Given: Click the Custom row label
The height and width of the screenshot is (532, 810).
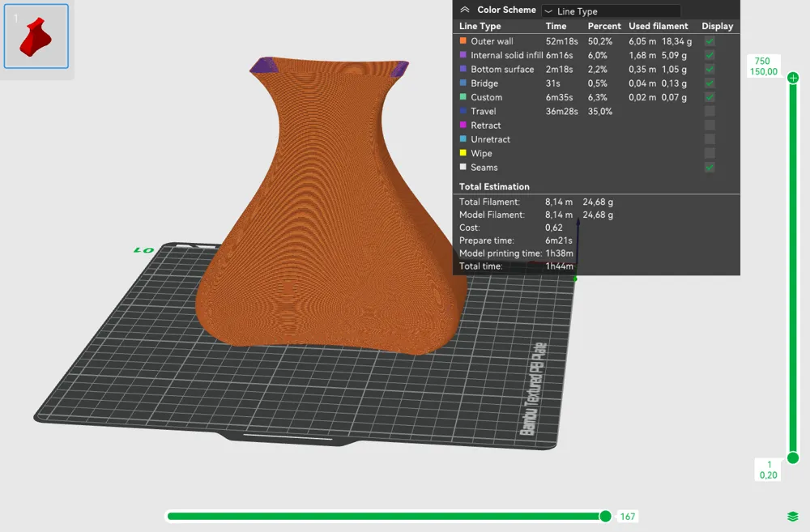Looking at the screenshot, I should tap(486, 97).
